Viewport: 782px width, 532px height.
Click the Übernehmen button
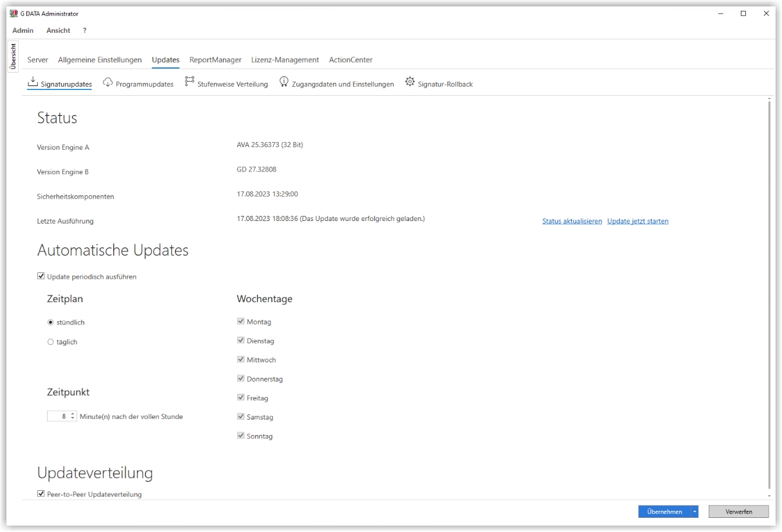point(664,511)
